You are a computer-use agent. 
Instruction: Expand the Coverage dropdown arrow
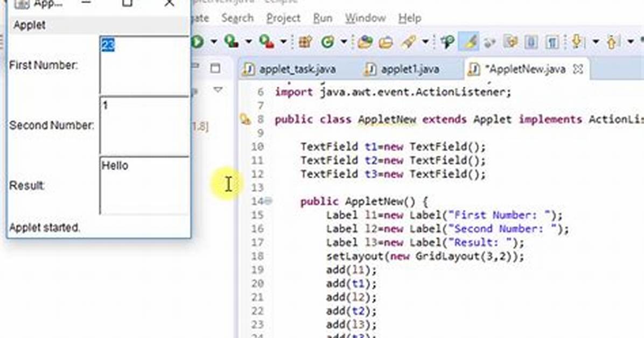pyautogui.click(x=248, y=41)
